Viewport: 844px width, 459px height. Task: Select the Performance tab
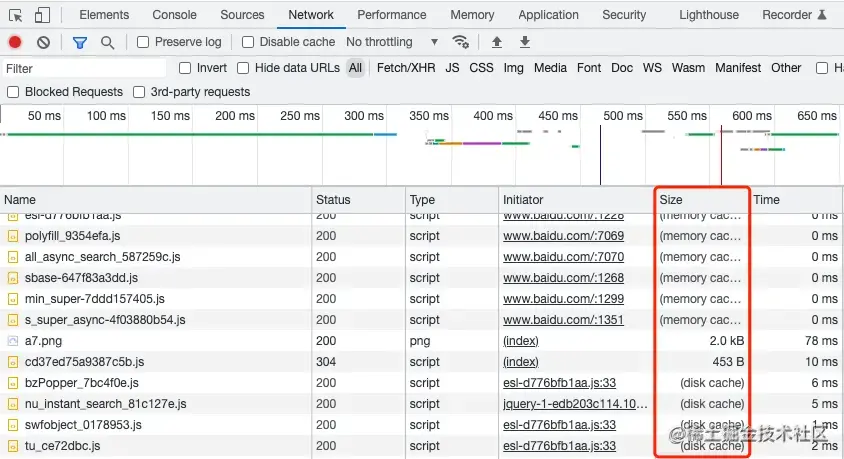click(x=391, y=15)
